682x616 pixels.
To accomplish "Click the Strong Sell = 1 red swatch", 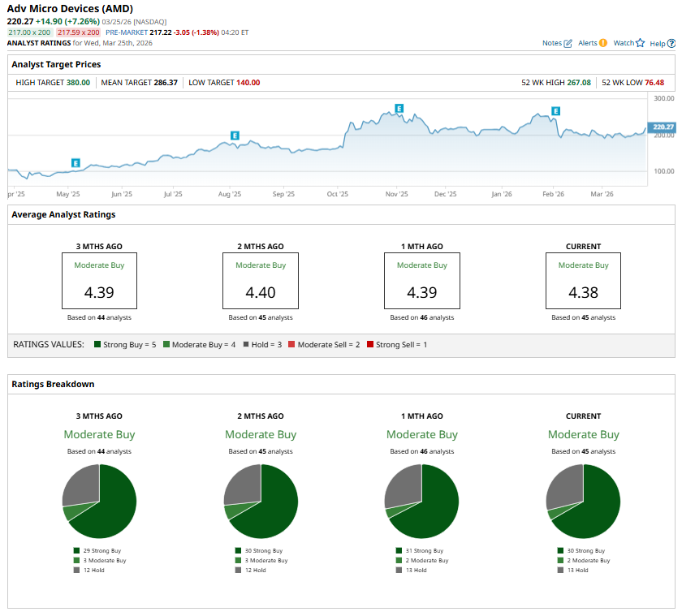I will [x=370, y=345].
